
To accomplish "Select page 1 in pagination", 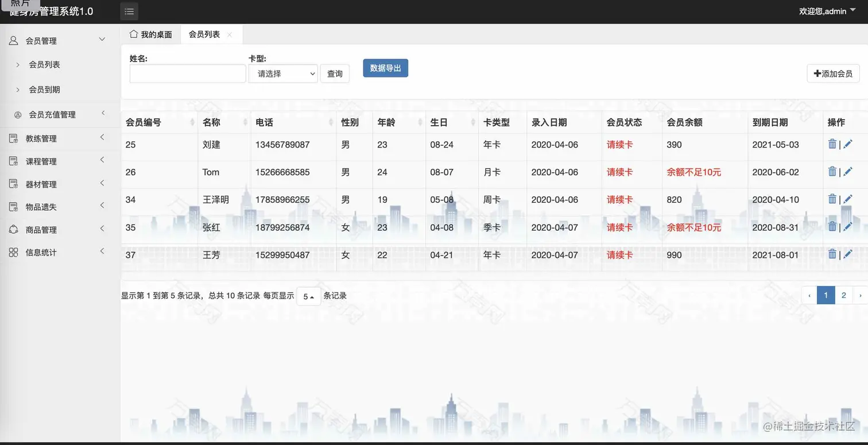I will [826, 296].
